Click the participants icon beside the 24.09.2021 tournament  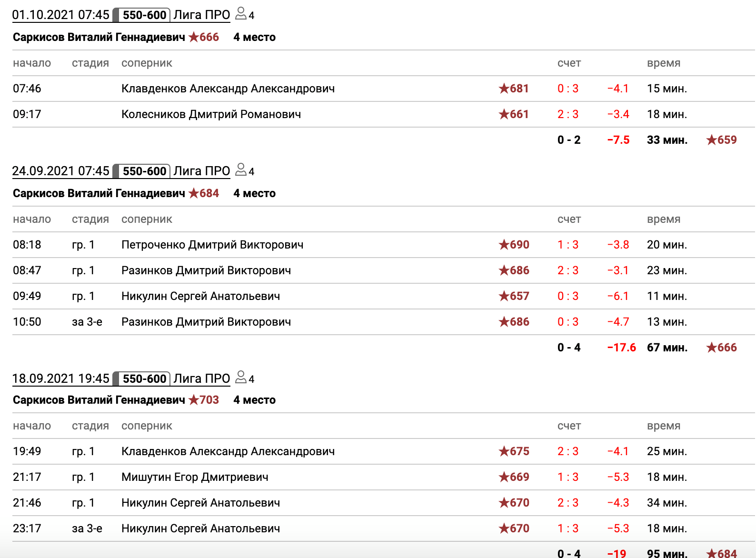[x=241, y=170]
